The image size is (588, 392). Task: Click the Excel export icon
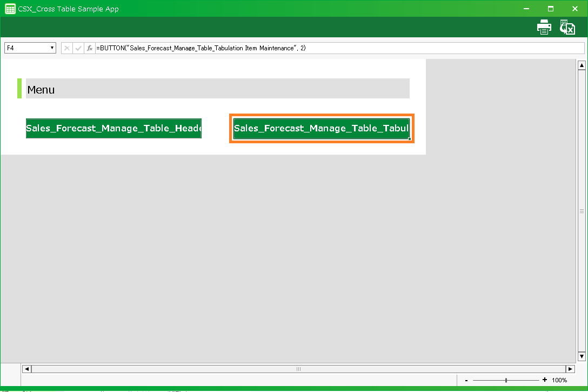point(567,28)
